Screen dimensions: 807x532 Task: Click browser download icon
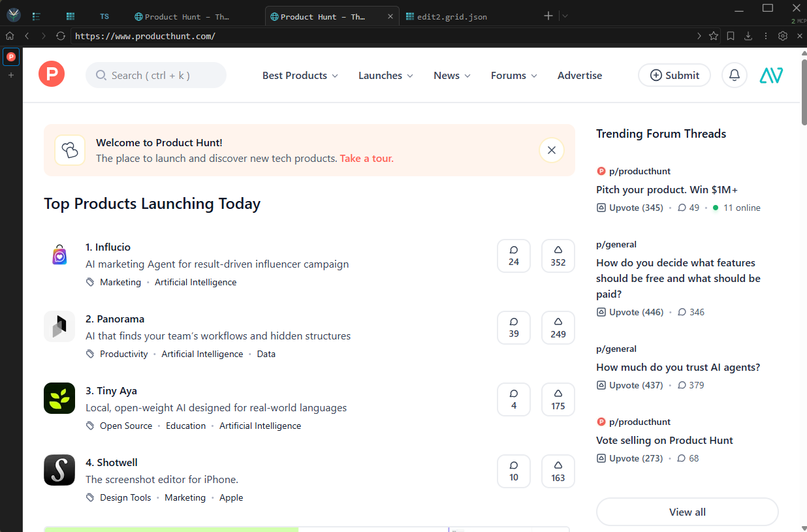748,36
